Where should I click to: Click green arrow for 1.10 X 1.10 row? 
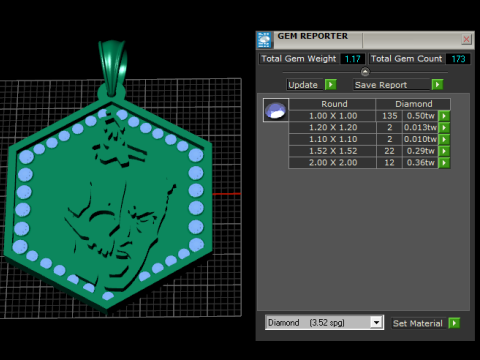click(444, 139)
